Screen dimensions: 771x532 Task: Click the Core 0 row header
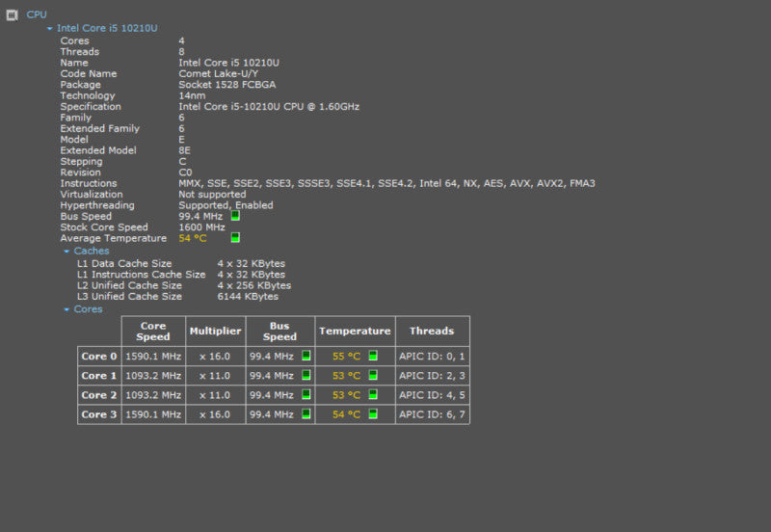(x=99, y=356)
